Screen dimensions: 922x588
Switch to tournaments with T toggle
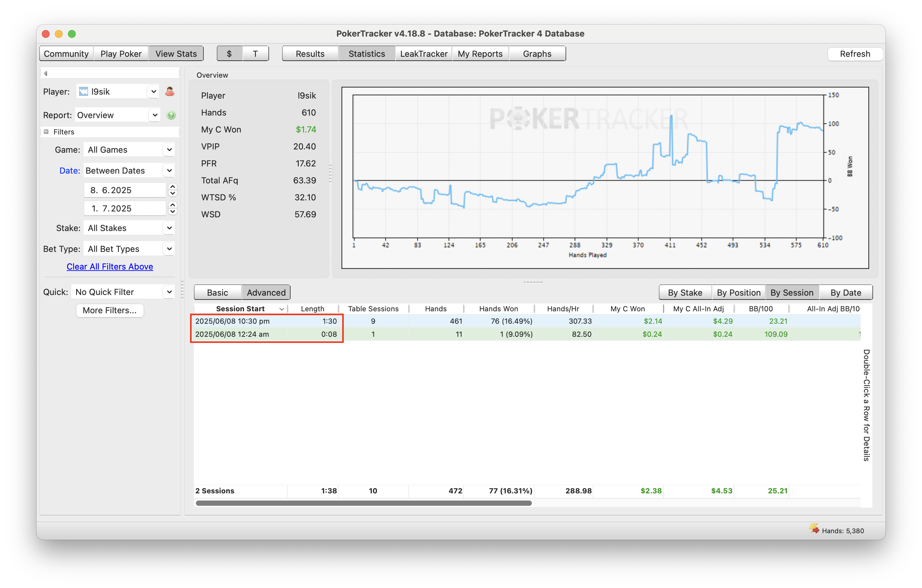[x=255, y=54]
